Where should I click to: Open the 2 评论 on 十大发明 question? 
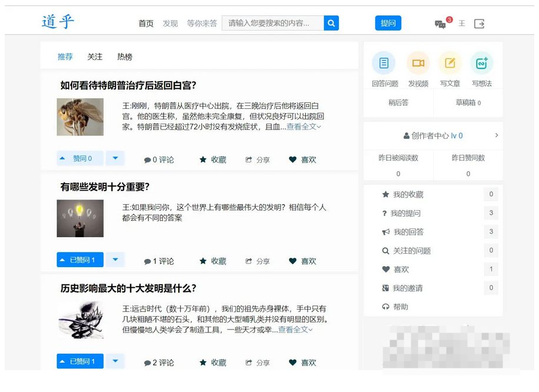[159, 363]
